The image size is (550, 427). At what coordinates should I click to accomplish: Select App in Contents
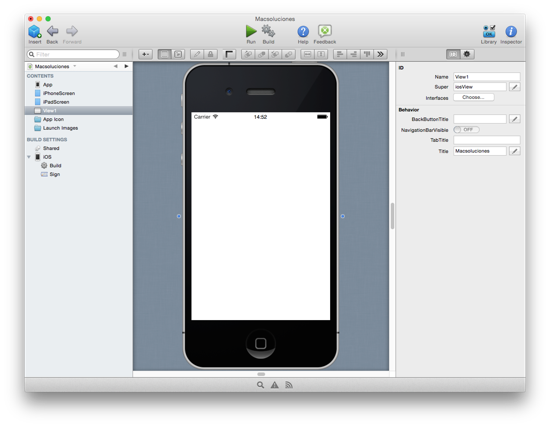click(x=79, y=85)
